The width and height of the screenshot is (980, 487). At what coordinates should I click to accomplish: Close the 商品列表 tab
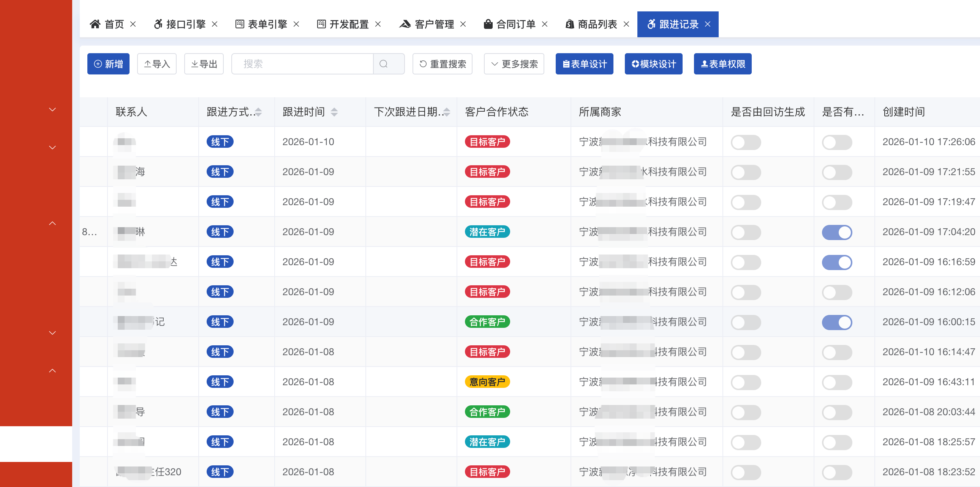tap(626, 24)
